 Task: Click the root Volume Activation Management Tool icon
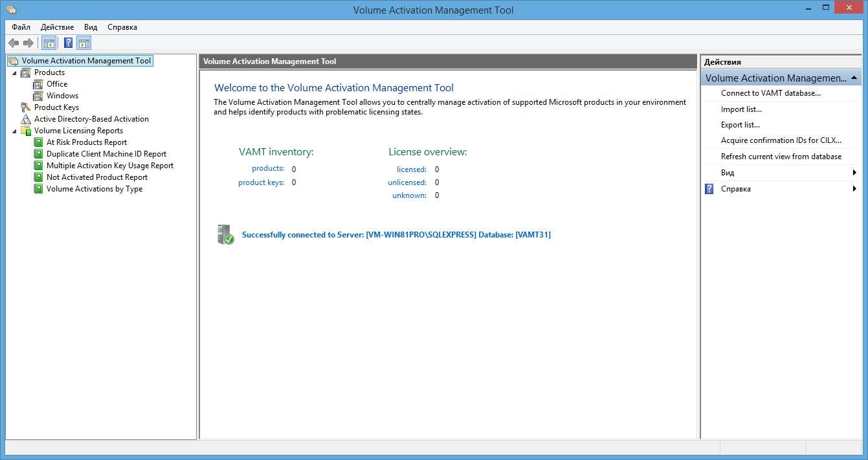13,61
